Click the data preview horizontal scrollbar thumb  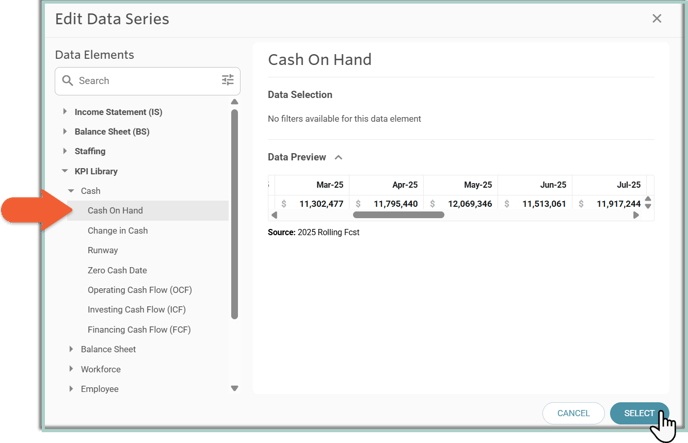pos(398,215)
